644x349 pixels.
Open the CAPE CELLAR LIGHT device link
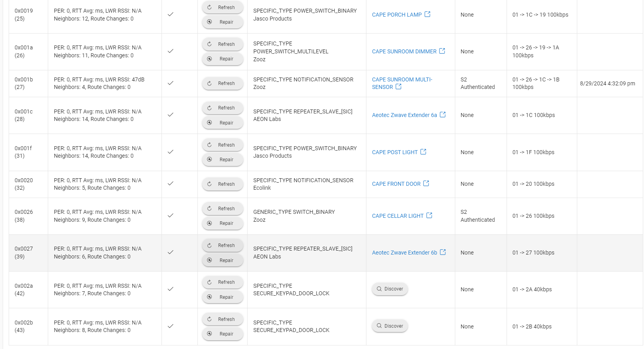398,216
